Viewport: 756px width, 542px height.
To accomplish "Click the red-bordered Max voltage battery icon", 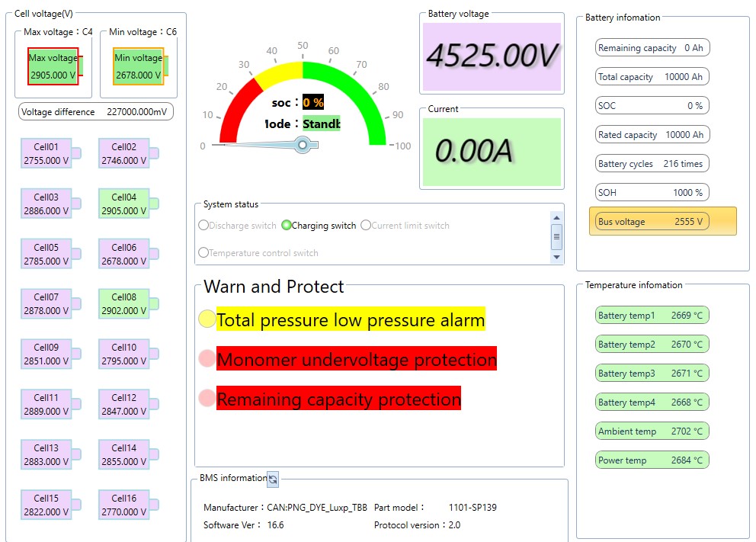I will pos(53,66).
